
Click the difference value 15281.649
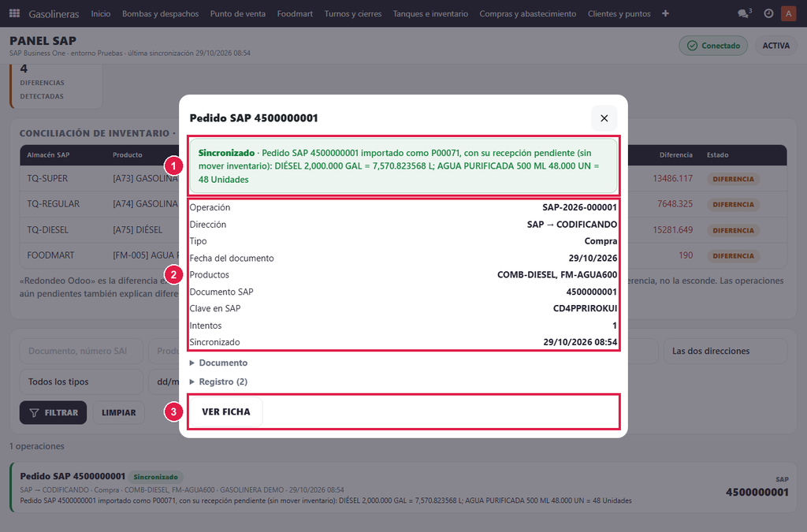pyautogui.click(x=673, y=229)
